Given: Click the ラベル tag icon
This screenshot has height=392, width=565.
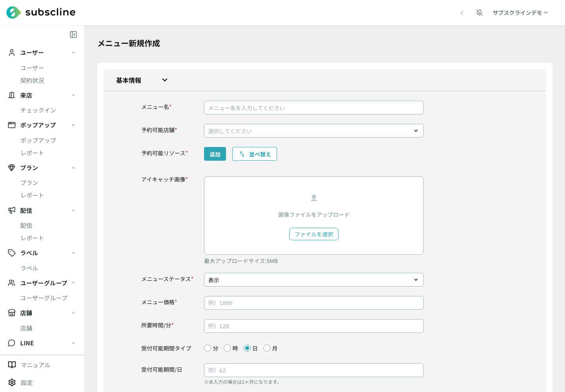Looking at the screenshot, I should coord(12,253).
